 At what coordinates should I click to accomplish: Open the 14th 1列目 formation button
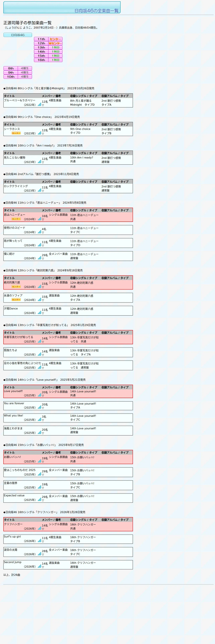coord(48,51)
